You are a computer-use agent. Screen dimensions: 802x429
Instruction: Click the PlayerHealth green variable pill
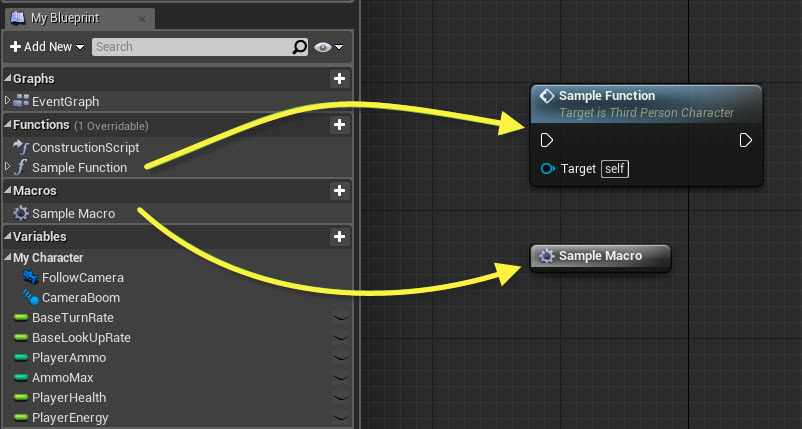(21, 397)
